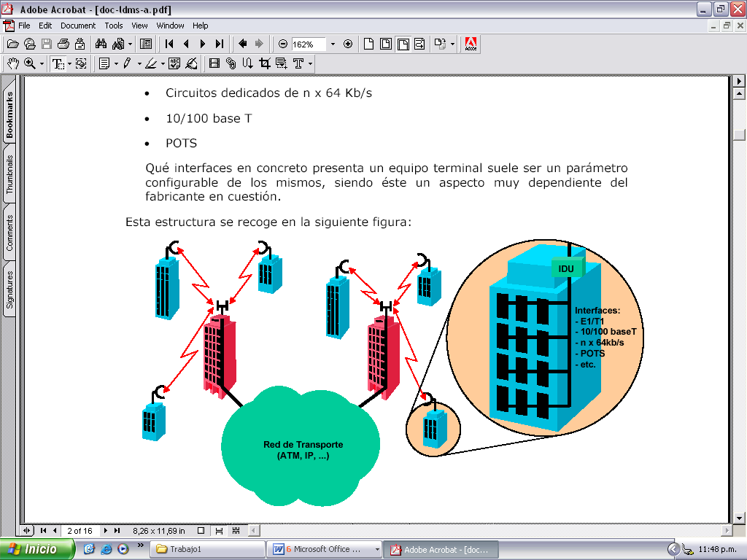The width and height of the screenshot is (747, 560).
Task: Open the Document menu
Action: [78, 26]
